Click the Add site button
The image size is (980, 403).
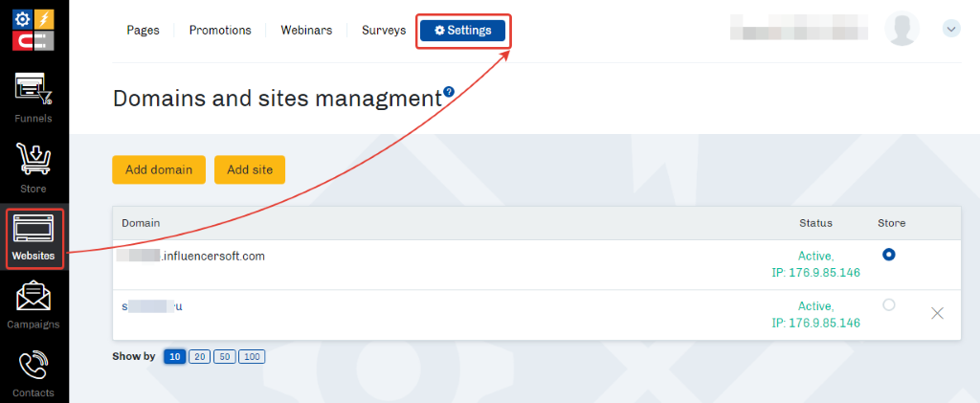[250, 169]
